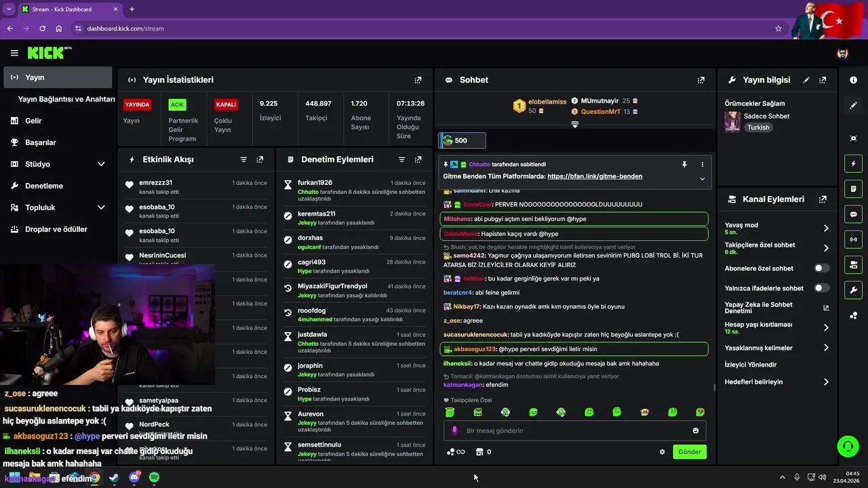Screen dimensions: 868x488
Task: Open chat settings gear icon
Action: click(x=662, y=452)
